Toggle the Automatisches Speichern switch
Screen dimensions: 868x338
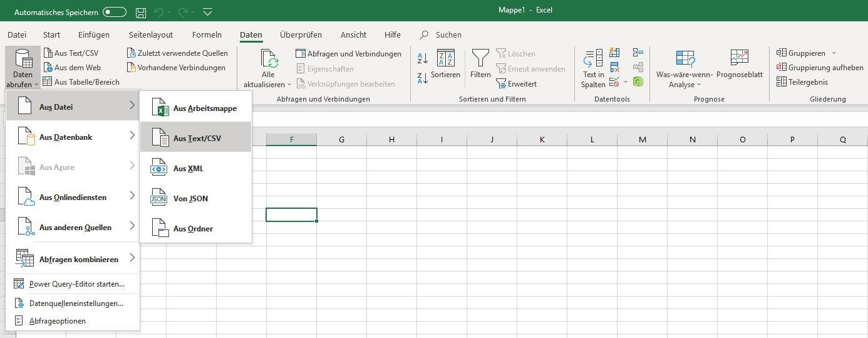click(115, 12)
